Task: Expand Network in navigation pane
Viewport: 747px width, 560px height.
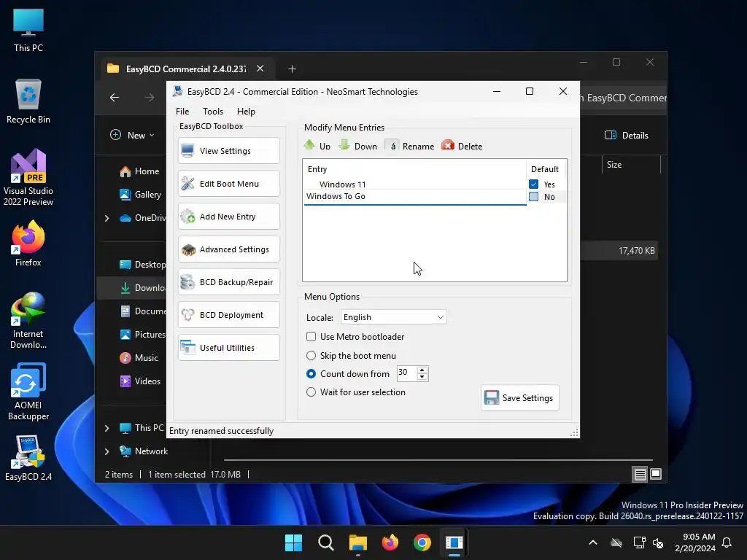Action: (x=107, y=451)
